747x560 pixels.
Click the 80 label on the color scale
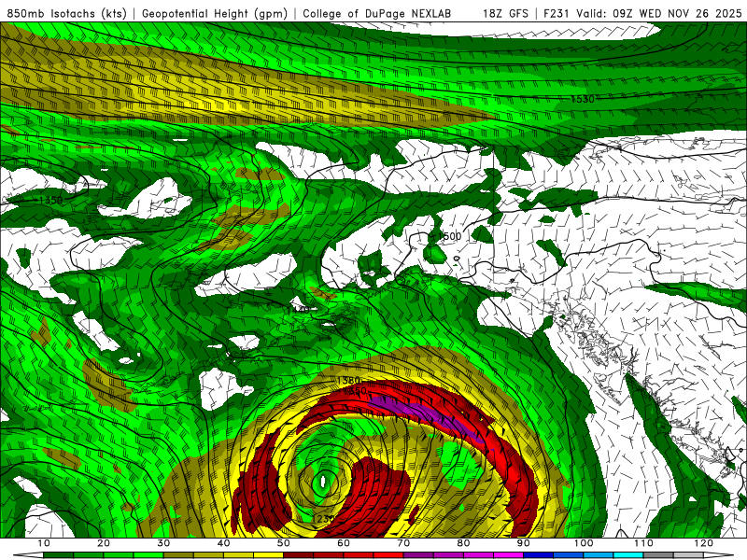pos(463,543)
